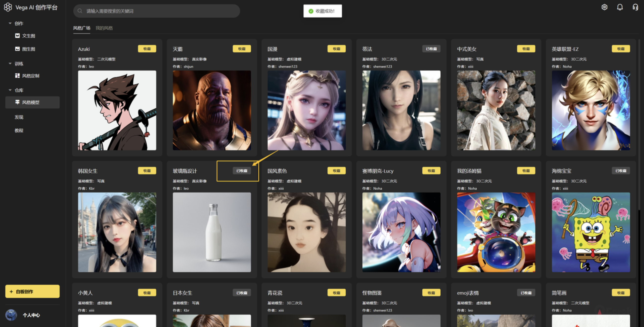Switch to 我的风格 tab
The image size is (644, 327).
[104, 28]
